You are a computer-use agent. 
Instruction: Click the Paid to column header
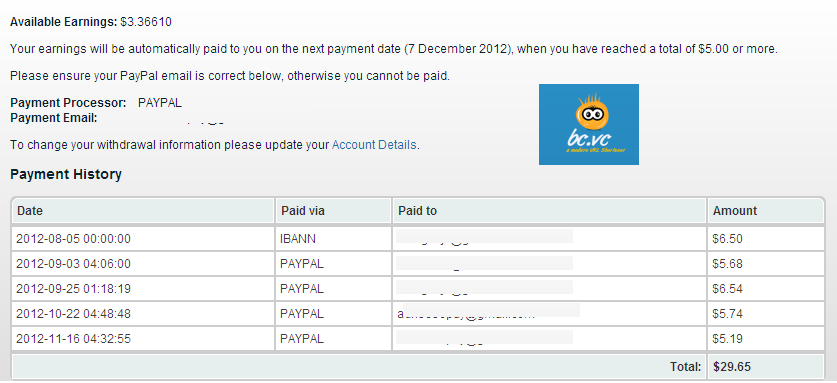click(x=549, y=211)
